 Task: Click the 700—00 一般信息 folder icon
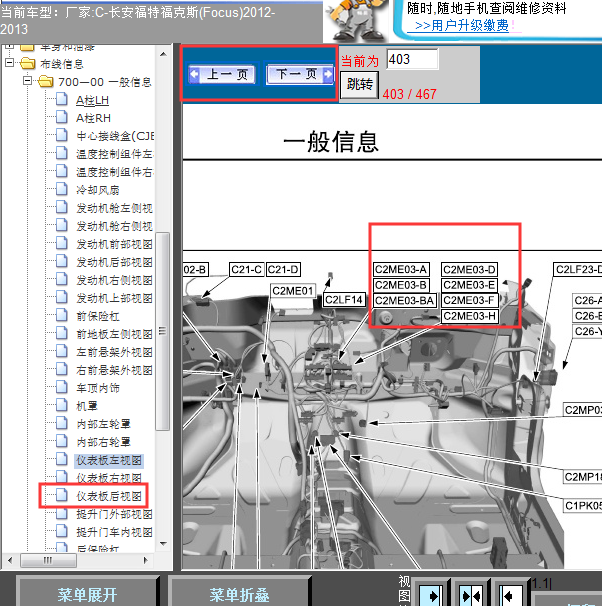click(46, 81)
